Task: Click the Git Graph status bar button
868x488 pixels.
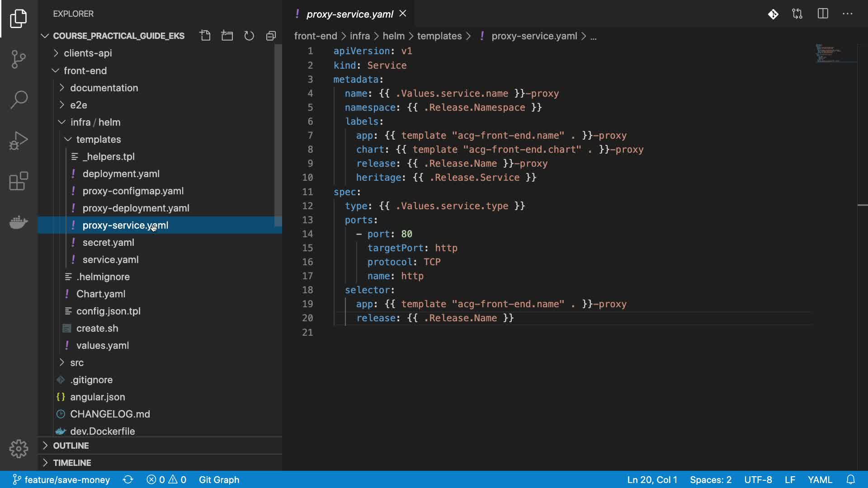Action: point(219,479)
